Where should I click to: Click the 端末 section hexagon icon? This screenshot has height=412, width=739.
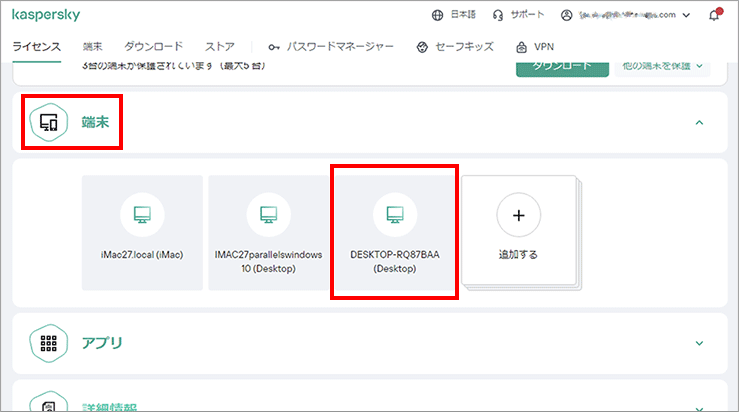(x=49, y=122)
